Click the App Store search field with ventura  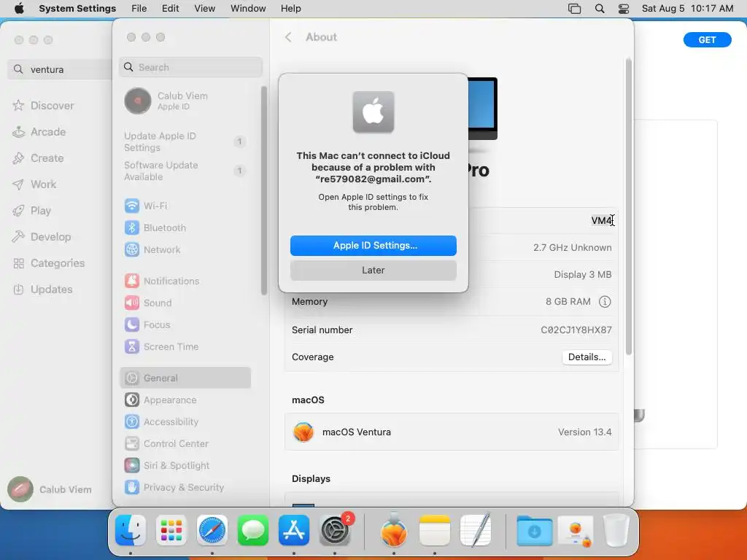point(60,69)
